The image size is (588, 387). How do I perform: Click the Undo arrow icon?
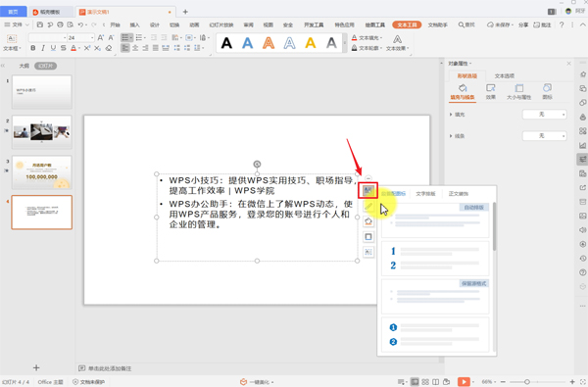tap(80, 24)
